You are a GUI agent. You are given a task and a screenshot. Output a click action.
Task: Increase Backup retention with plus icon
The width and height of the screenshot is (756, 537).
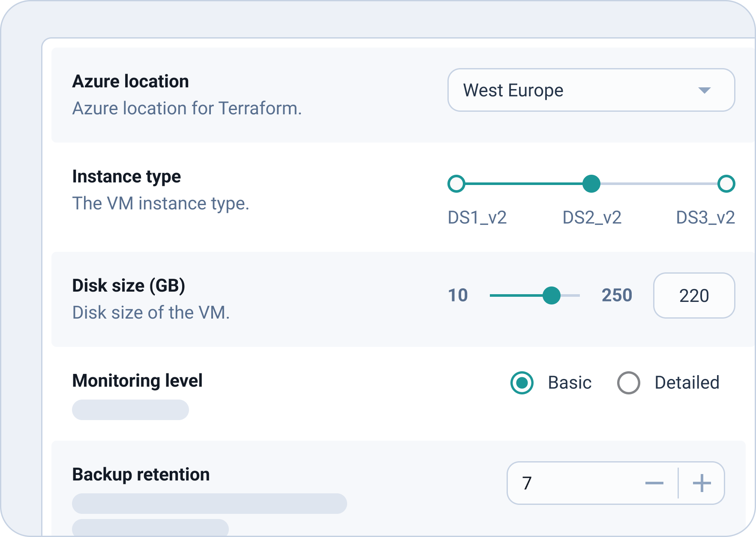pos(702,483)
